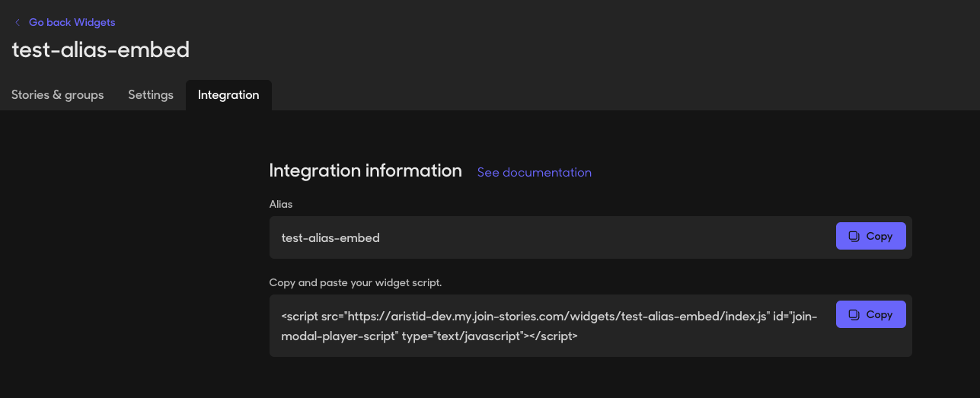Click the back chevron arrow icon
980x398 pixels.
(18, 23)
